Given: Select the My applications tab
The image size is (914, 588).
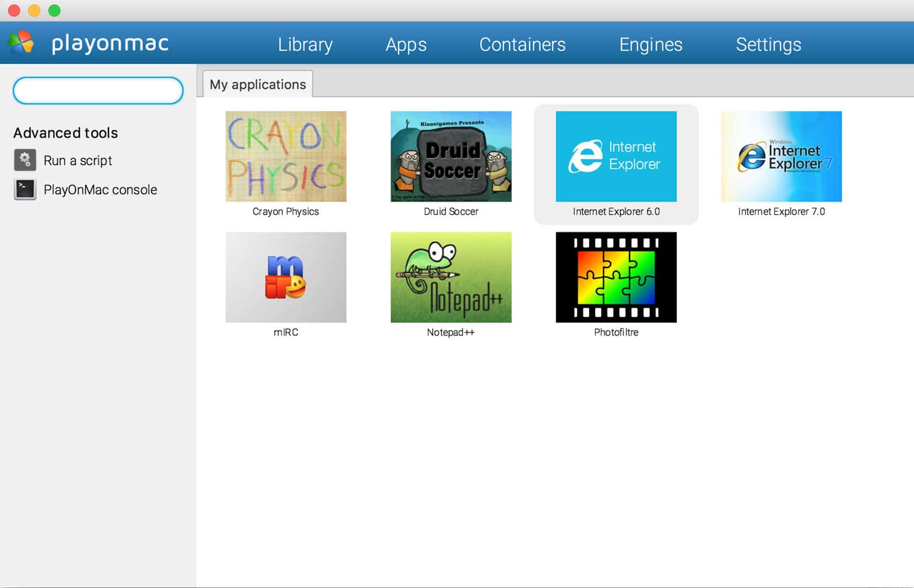Looking at the screenshot, I should coord(258,84).
